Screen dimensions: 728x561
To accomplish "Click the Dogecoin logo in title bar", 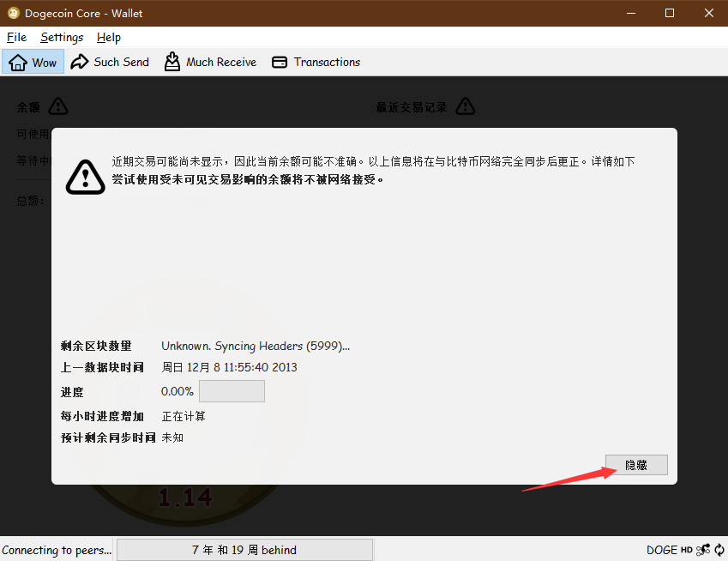I will coord(13,13).
